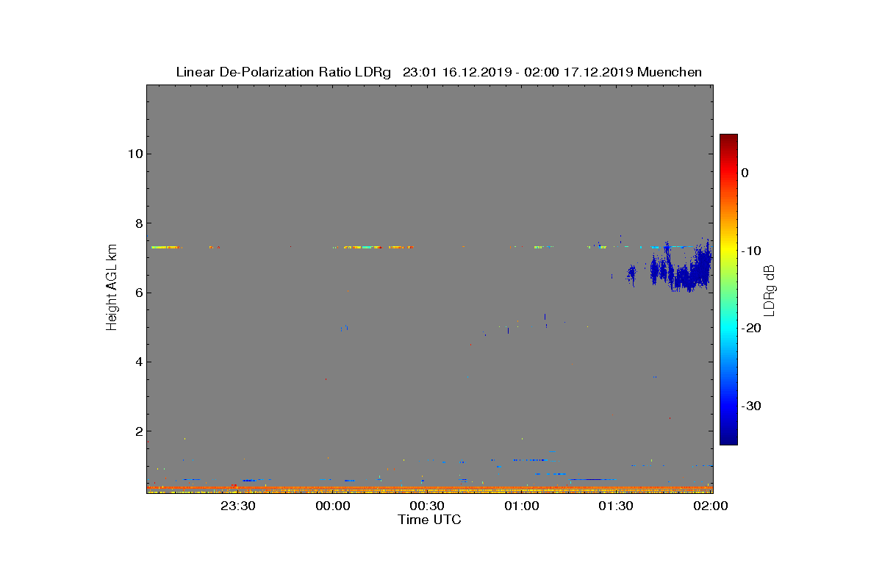Click the dark red top of colorbar
Screen dimensions: 882x588
(728, 139)
